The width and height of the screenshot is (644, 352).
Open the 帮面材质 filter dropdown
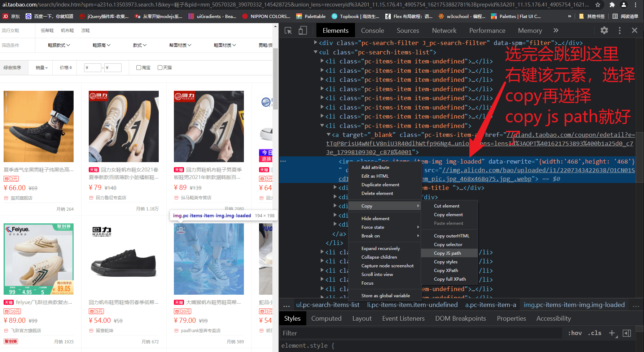[x=180, y=45]
